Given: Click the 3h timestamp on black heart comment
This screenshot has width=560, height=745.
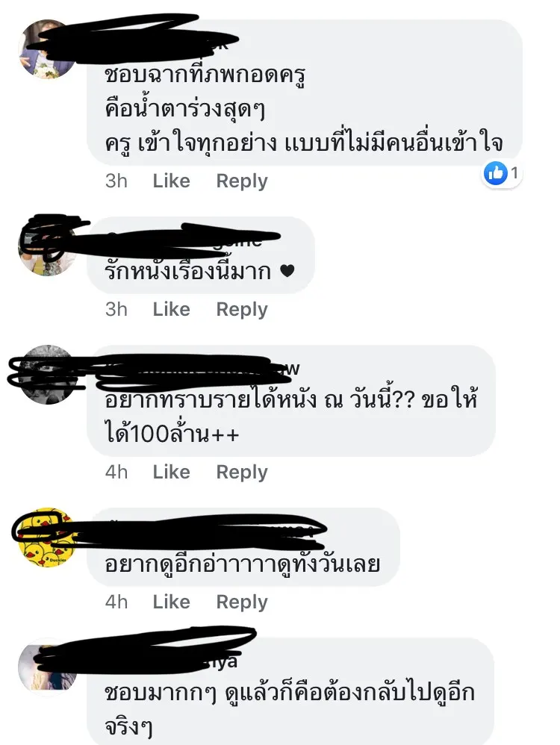Looking at the screenshot, I should click(x=116, y=309).
